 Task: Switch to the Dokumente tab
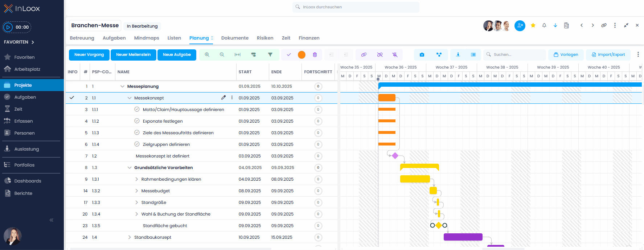tap(235, 38)
